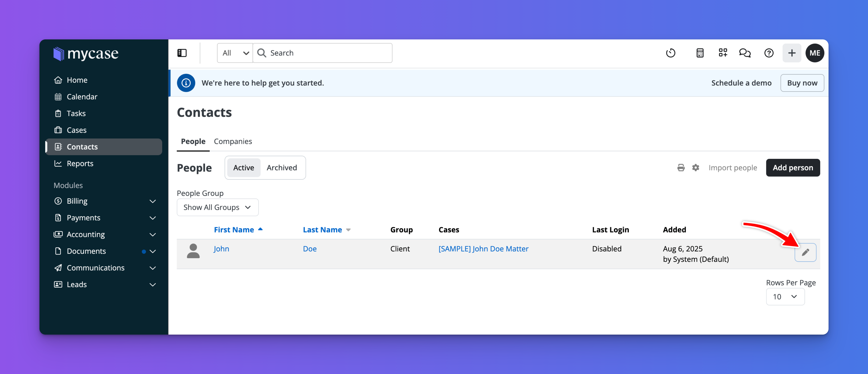Open the gear settings icon for people list
The image size is (868, 374).
[x=695, y=168]
